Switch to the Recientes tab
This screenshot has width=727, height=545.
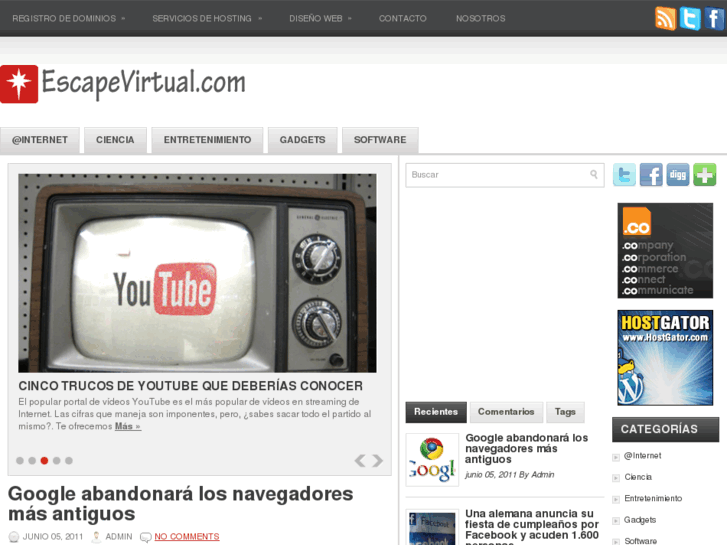(436, 412)
